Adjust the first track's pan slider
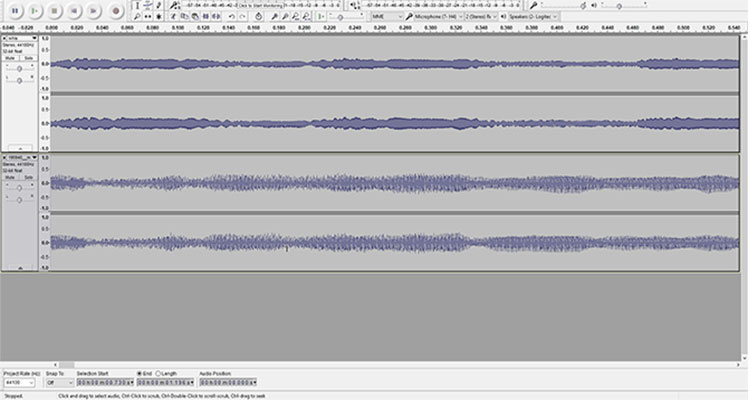The image size is (750, 400). point(19,79)
